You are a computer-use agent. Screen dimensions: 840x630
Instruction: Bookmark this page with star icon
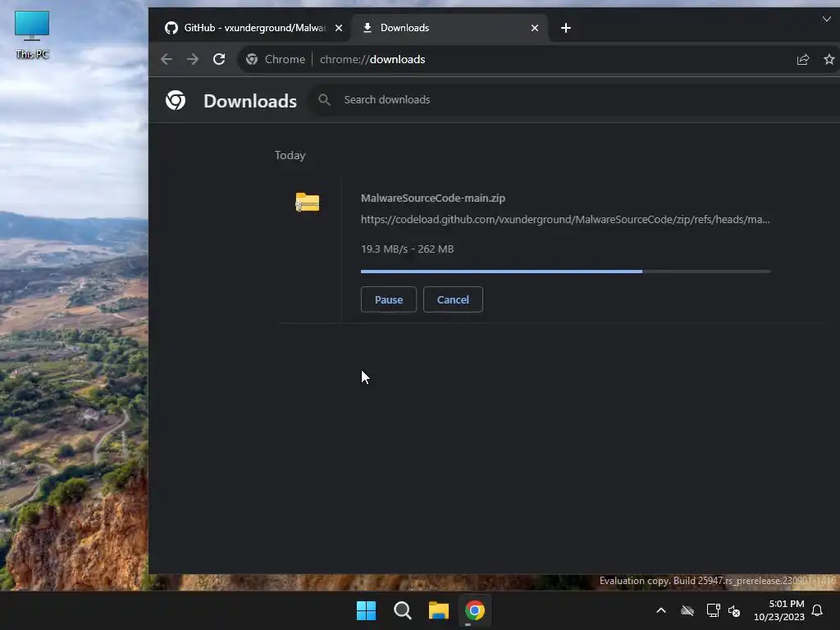click(829, 59)
